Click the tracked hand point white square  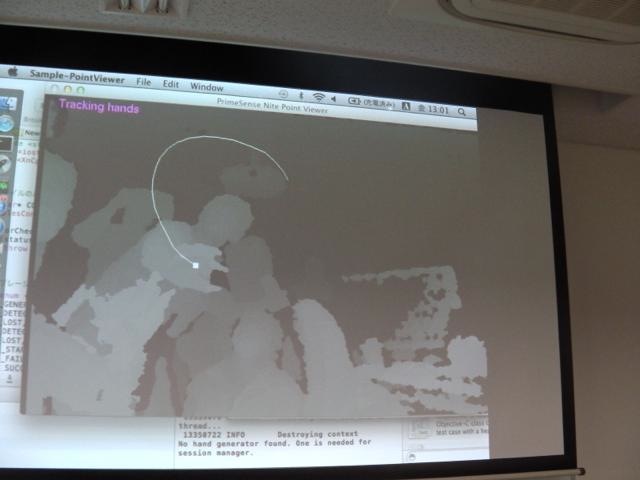(x=195, y=265)
